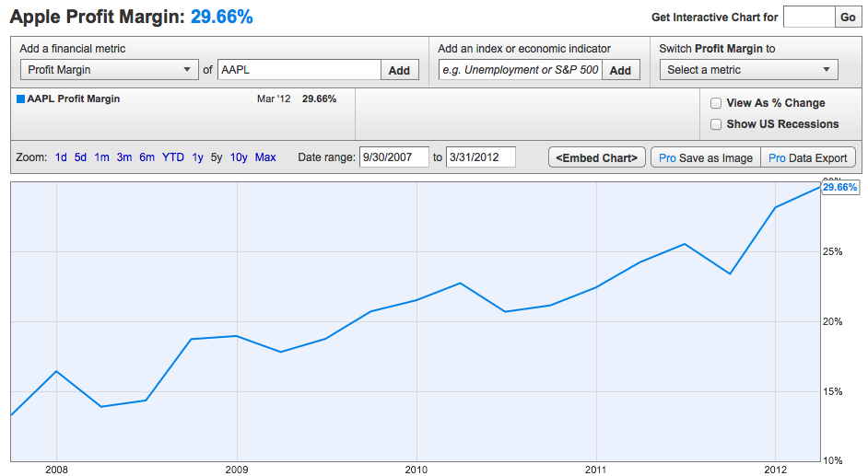Switch zoom to 6m
868x476 pixels.
(x=147, y=157)
